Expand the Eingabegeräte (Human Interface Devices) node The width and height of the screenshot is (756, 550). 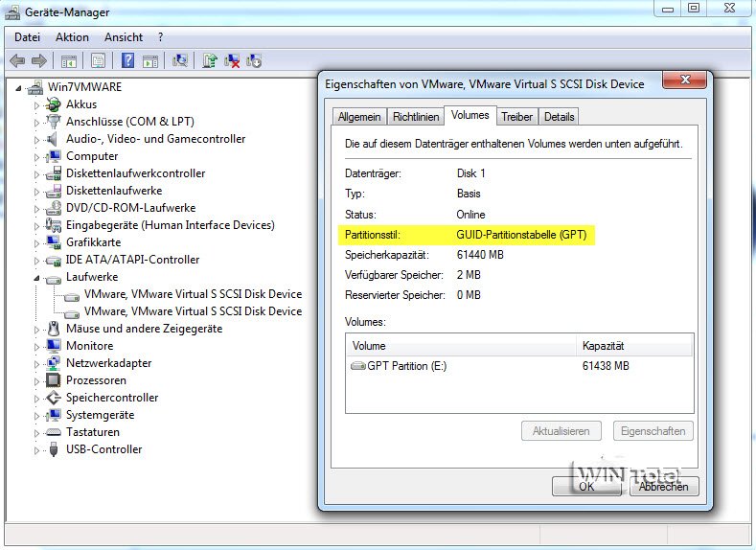coord(36,225)
